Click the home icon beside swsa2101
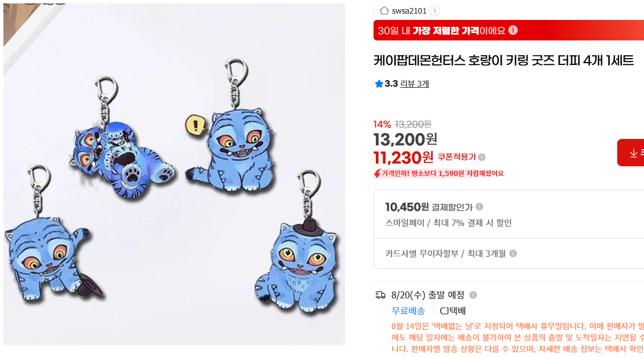 coord(384,11)
